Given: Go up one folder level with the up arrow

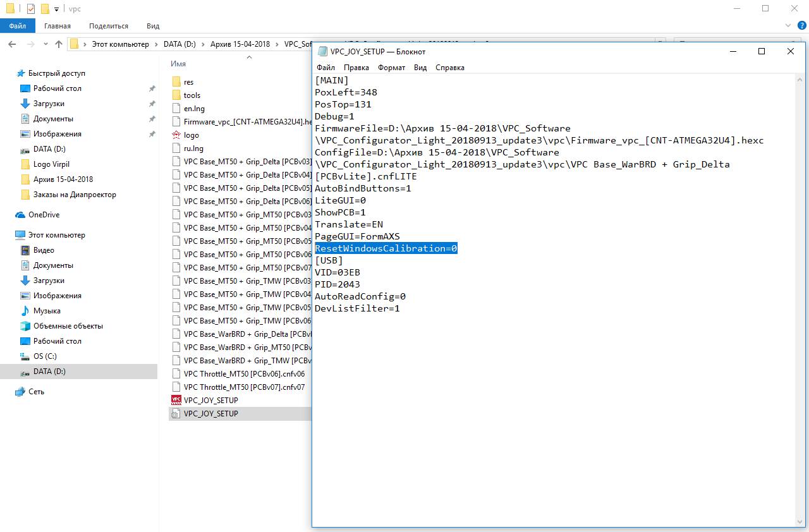Looking at the screenshot, I should point(59,44).
